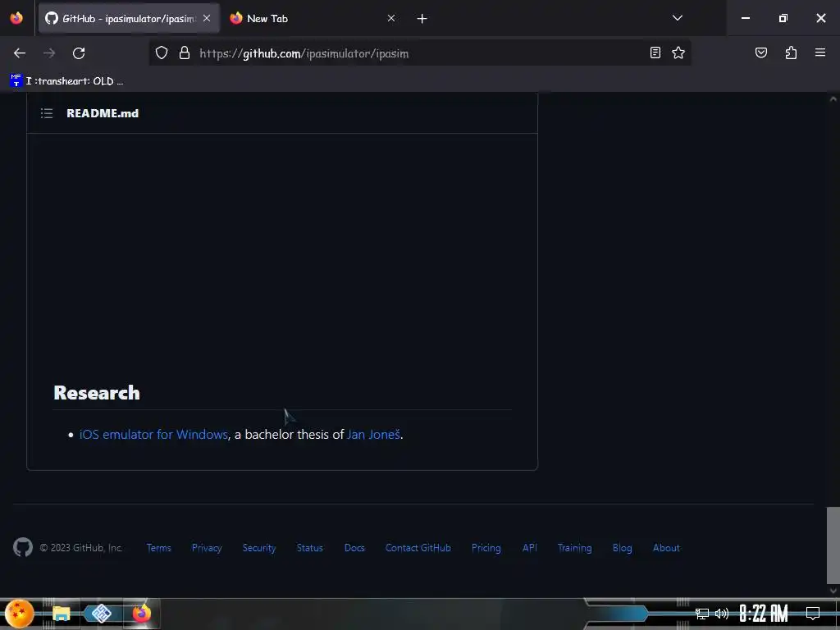This screenshot has height=630, width=840.
Task: Open the API footer link
Action: tap(529, 547)
